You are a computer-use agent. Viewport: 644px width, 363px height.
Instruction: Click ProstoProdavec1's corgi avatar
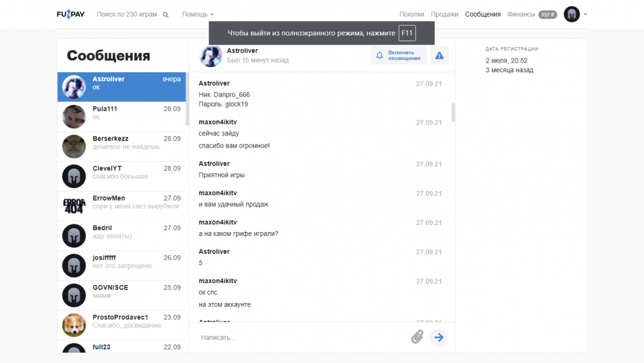click(74, 325)
